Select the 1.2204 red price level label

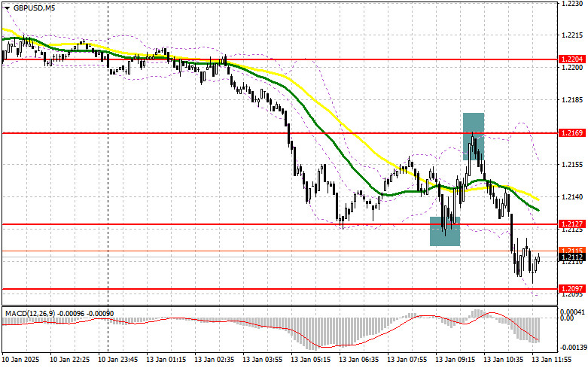point(572,59)
